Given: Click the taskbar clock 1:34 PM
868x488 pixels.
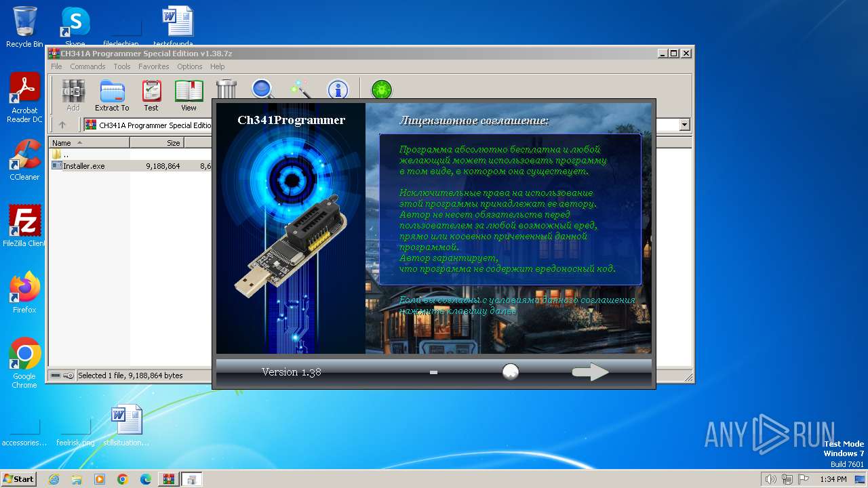Looking at the screenshot, I should (x=833, y=479).
